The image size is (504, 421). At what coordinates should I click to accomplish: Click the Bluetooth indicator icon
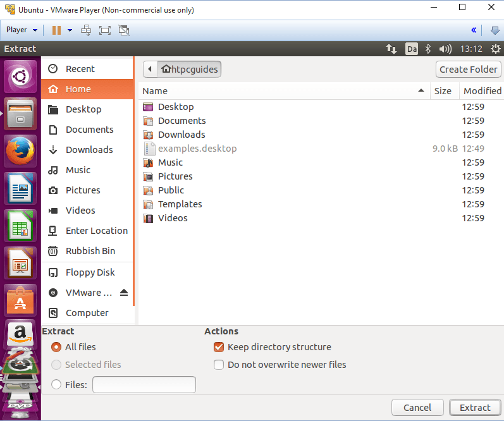(427, 49)
